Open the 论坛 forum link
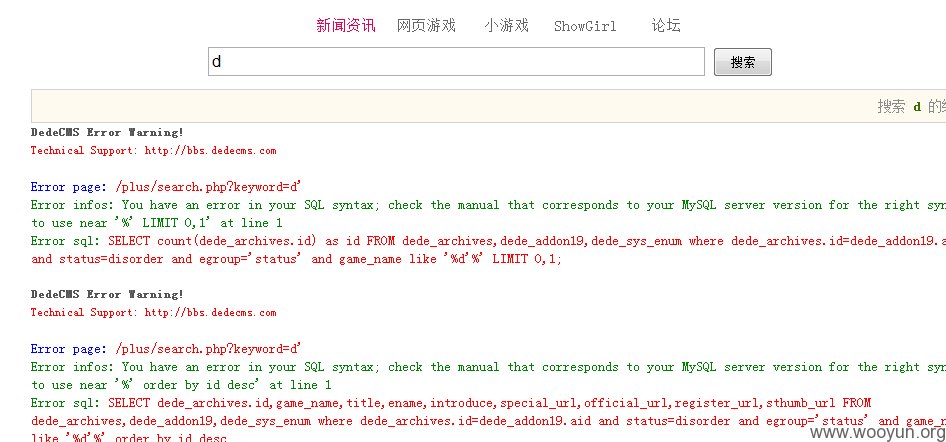946x442 pixels. pos(666,25)
